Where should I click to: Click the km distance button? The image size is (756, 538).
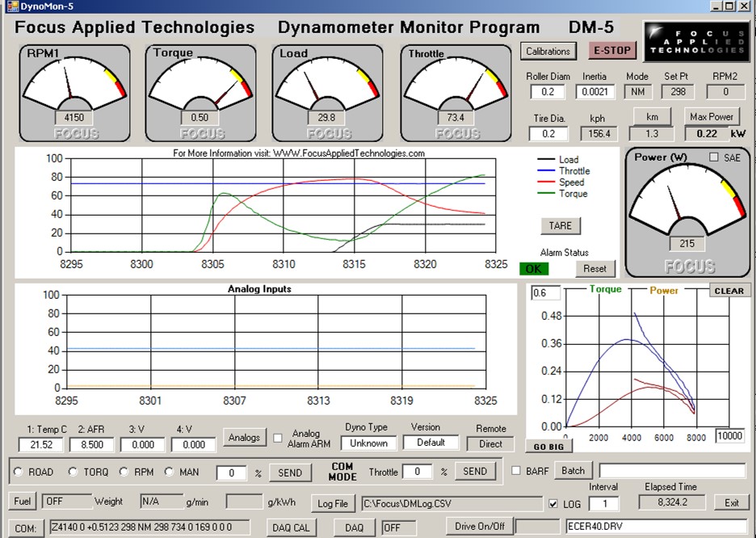pyautogui.click(x=653, y=116)
